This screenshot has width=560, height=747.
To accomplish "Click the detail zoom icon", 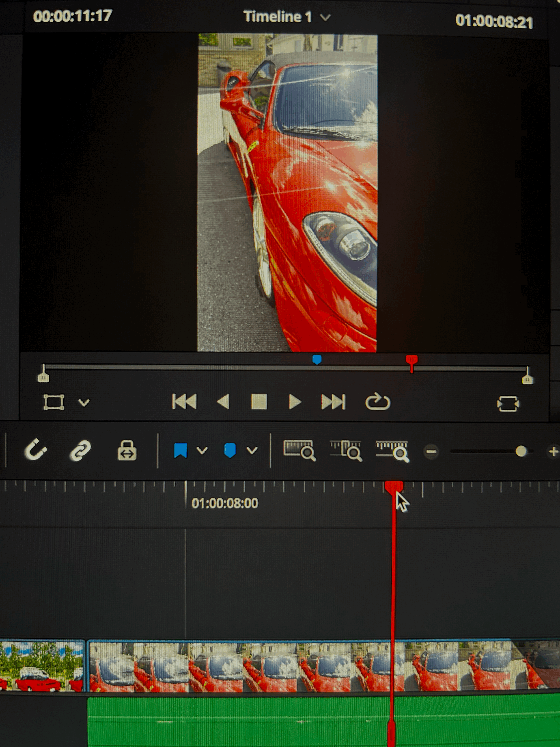I will pyautogui.click(x=346, y=451).
